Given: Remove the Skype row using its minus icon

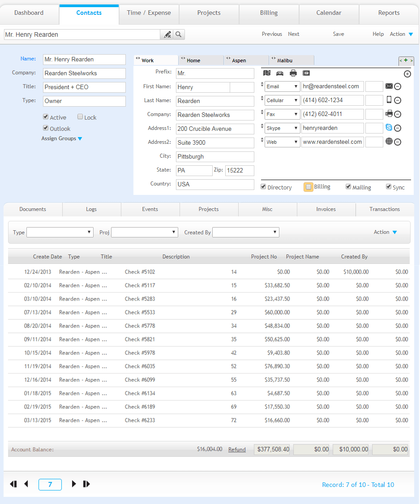Looking at the screenshot, I should [398, 128].
